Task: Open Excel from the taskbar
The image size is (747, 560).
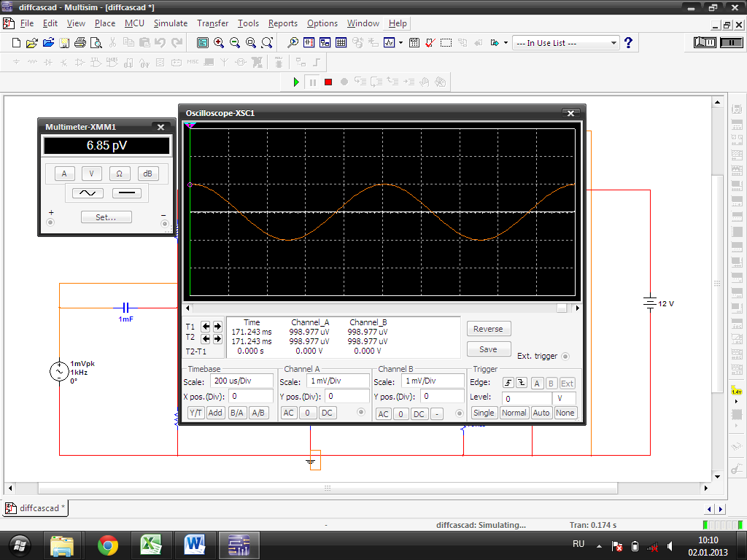Action: 151,545
